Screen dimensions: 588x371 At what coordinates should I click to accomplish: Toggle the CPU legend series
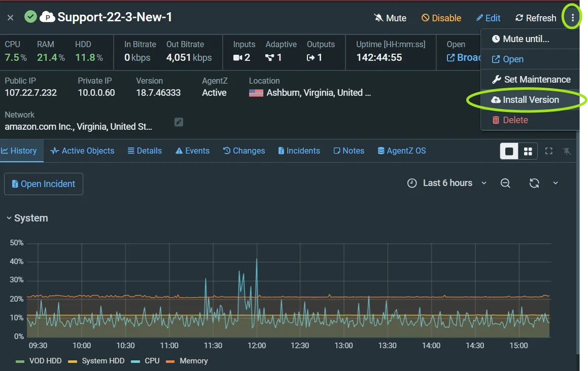146,361
